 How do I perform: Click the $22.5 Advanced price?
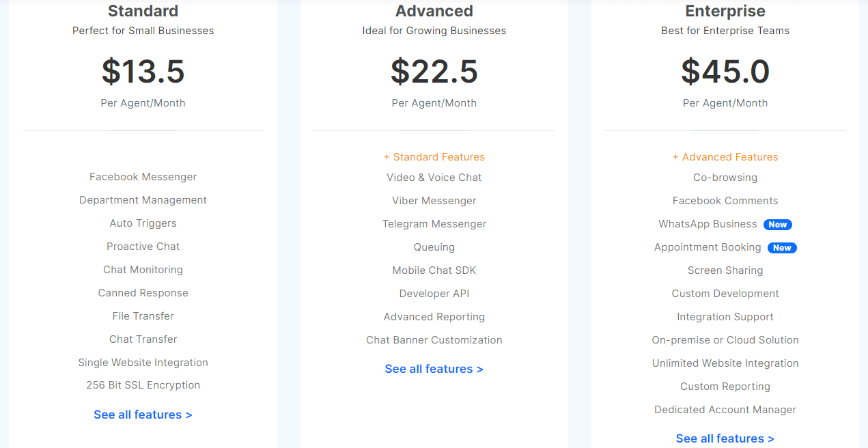click(x=434, y=71)
